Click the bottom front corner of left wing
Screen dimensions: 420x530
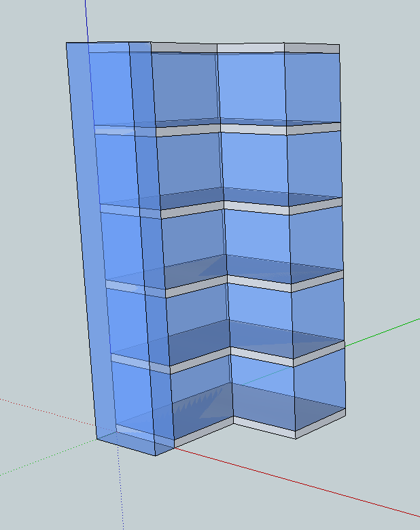click(156, 455)
